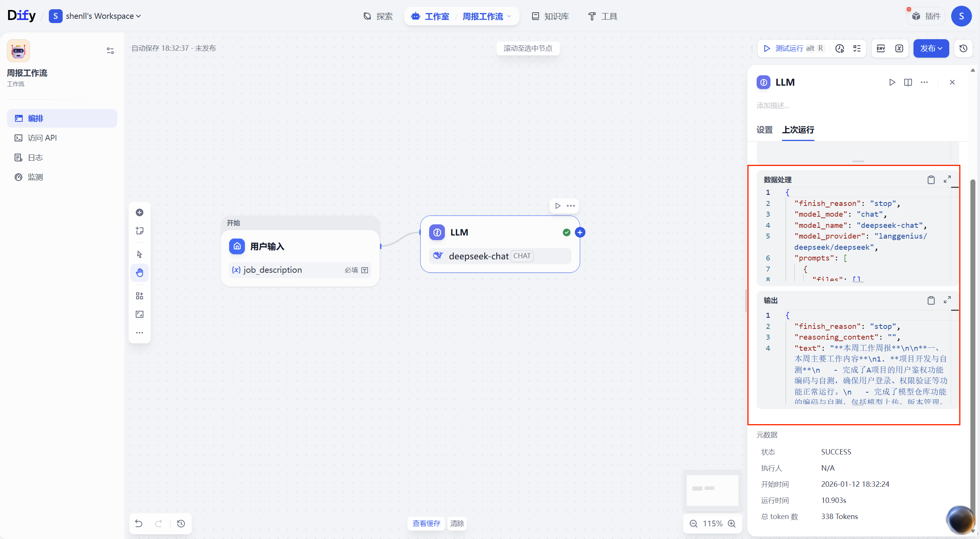Expand 周报工作流 app switcher chevron
Viewport: 980px width, 539px height.
pyautogui.click(x=509, y=16)
